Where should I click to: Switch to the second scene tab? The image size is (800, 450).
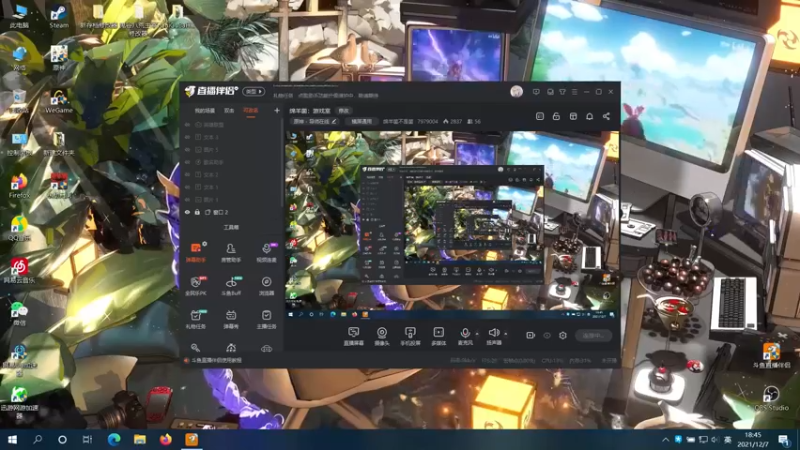click(229, 110)
